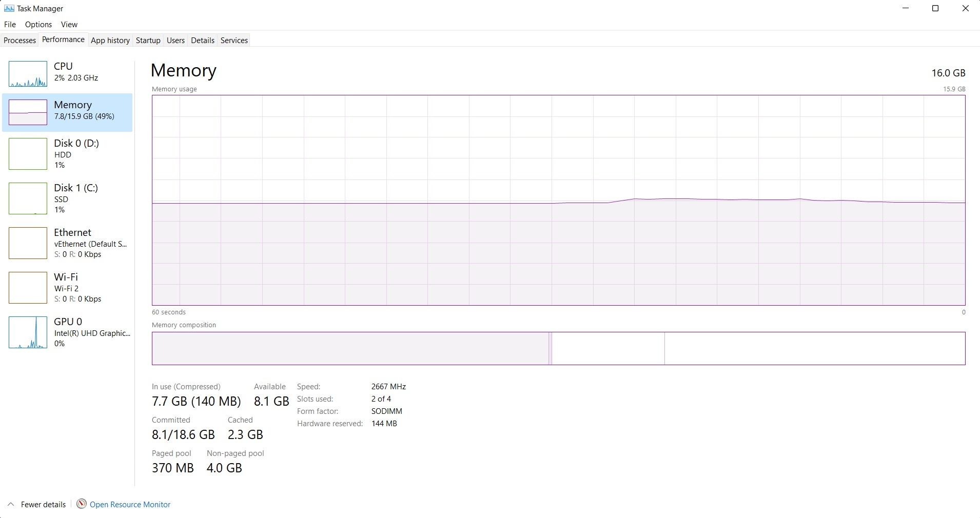Switch to the Processes tab
This screenshot has width=980, height=518.
tap(19, 40)
